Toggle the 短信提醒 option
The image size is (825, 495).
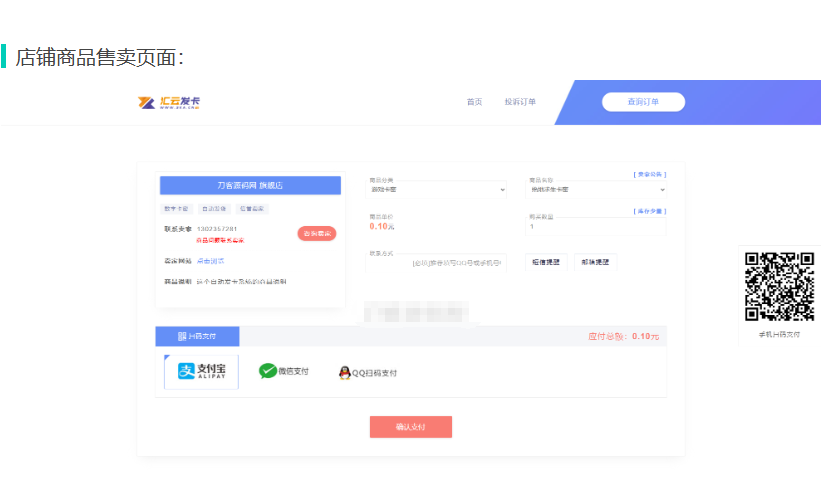click(546, 262)
